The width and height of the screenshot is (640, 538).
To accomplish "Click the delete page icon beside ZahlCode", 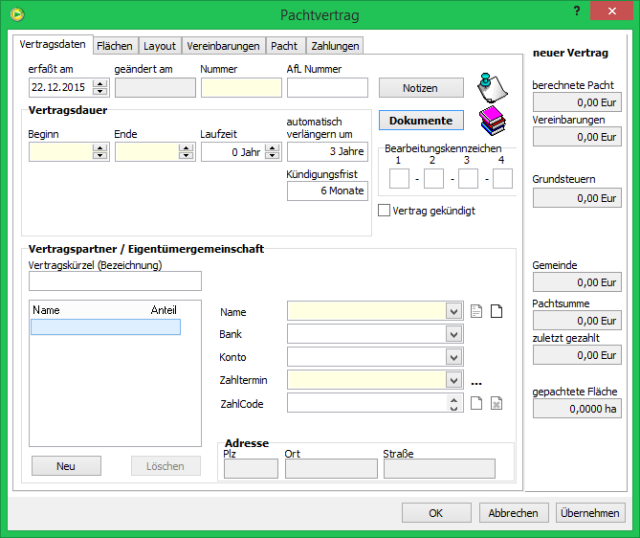I will 496,403.
